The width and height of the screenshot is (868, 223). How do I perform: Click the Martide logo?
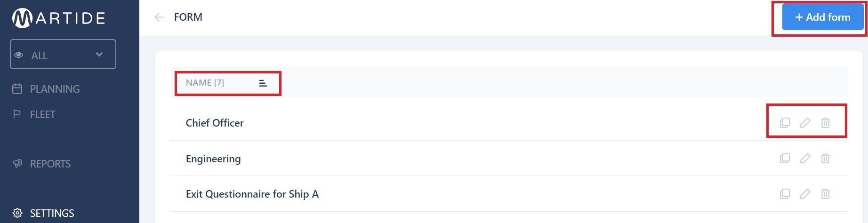tap(58, 18)
